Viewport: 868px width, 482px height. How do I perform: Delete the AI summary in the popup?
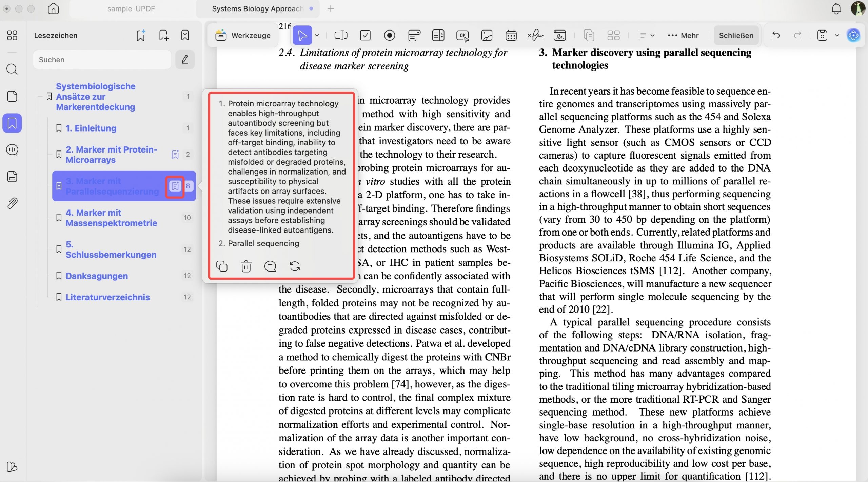tap(246, 266)
